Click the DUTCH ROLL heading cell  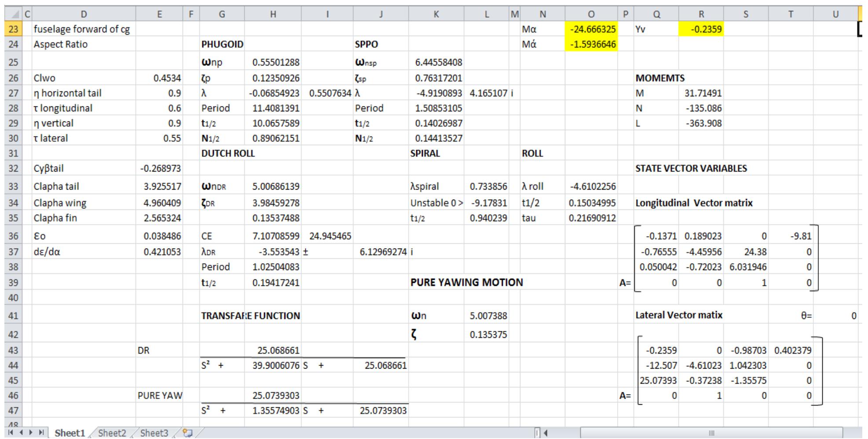[228, 153]
